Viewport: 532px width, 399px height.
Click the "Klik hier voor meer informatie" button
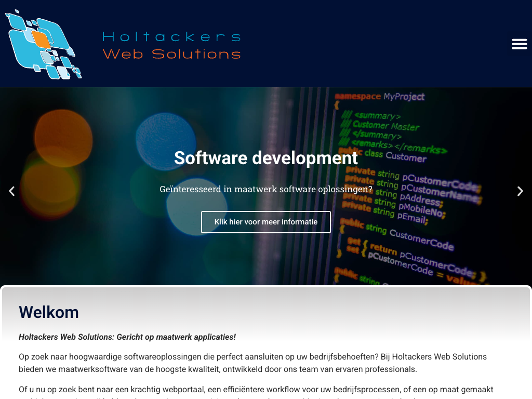coord(265,222)
